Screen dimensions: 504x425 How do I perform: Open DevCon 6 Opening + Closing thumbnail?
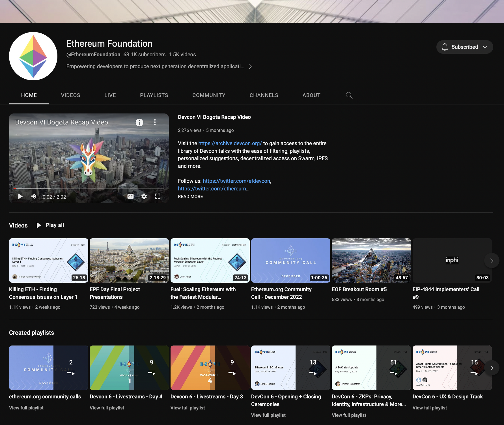click(x=290, y=368)
